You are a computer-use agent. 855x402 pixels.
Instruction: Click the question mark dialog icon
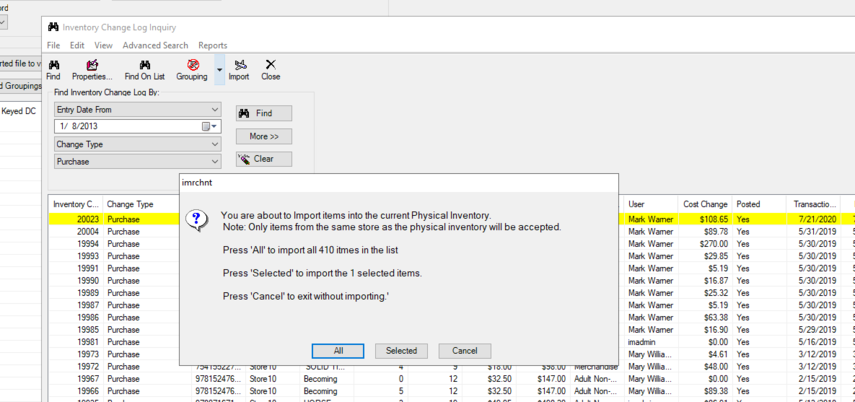(196, 219)
